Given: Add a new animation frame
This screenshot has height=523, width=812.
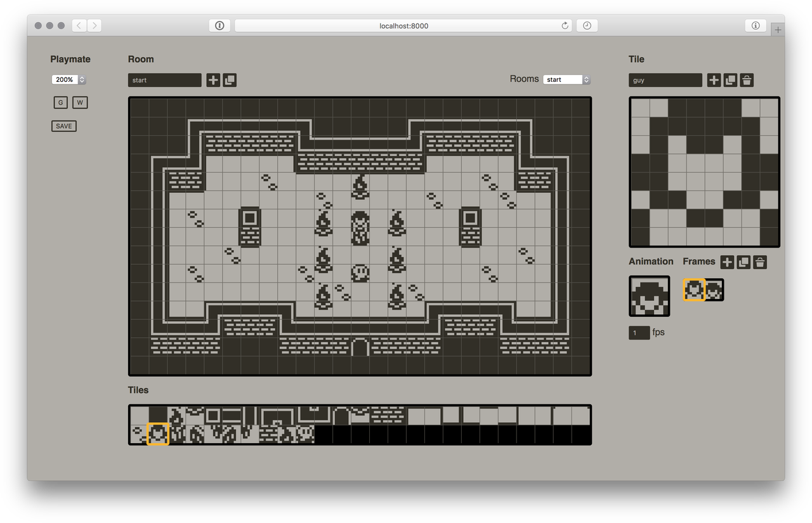Looking at the screenshot, I should 727,262.
